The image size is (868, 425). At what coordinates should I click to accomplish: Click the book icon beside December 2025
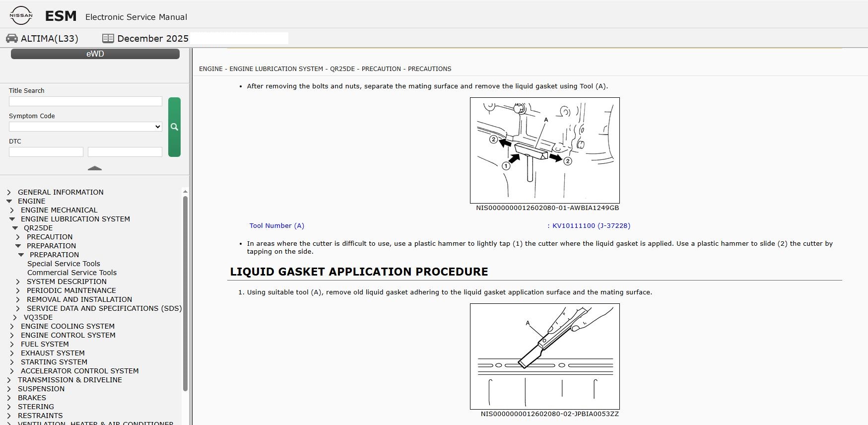click(x=108, y=38)
